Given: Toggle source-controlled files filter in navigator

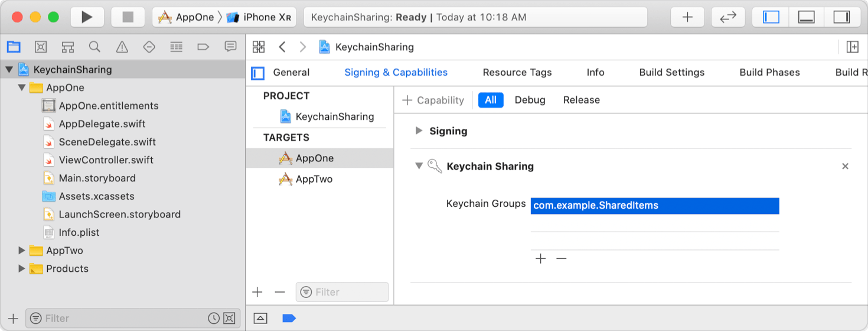Looking at the screenshot, I should [230, 318].
